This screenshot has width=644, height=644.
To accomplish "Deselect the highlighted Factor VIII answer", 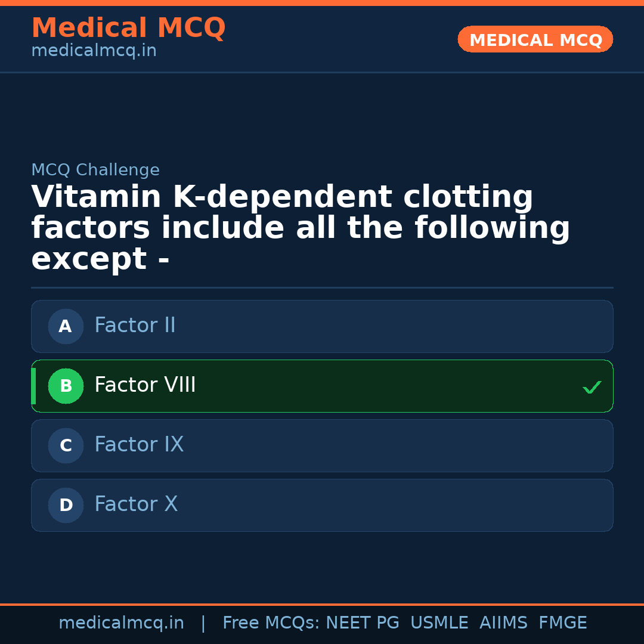I will point(322,386).
